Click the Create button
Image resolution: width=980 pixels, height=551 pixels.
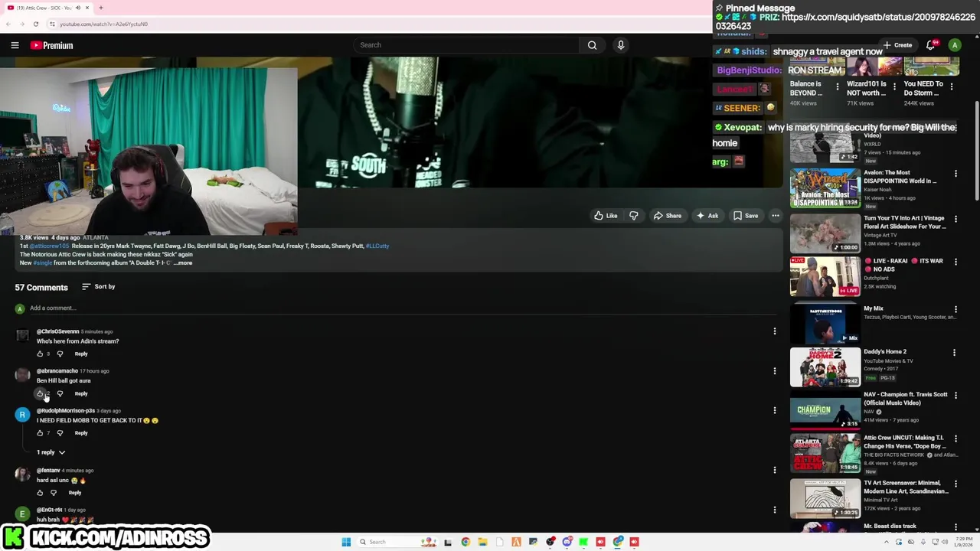(897, 45)
